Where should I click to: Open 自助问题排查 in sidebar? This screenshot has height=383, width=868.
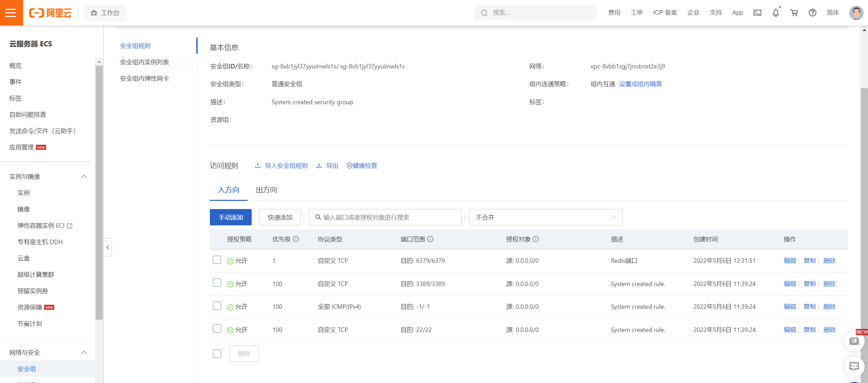[28, 114]
